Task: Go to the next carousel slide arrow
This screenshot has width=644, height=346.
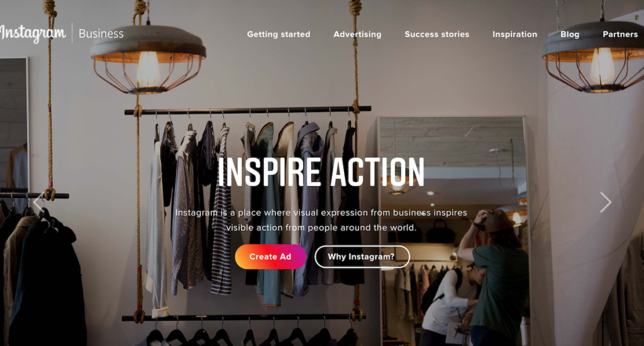Action: (x=606, y=202)
